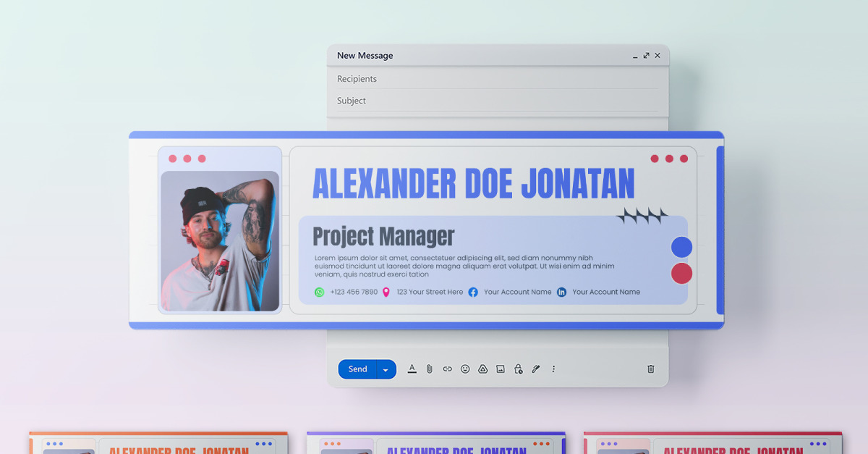868x454 pixels.
Task: Open the emoji picker
Action: 465,369
